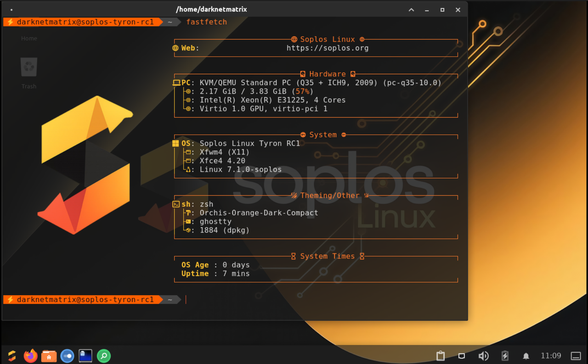
Task: Click the display tray icon next to clipboard
Action: [x=462, y=356]
